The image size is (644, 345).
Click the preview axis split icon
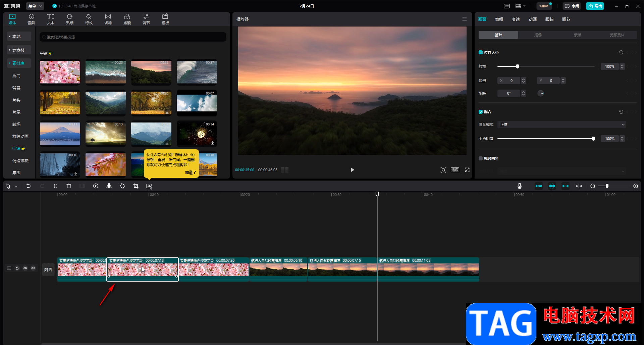coord(579,186)
